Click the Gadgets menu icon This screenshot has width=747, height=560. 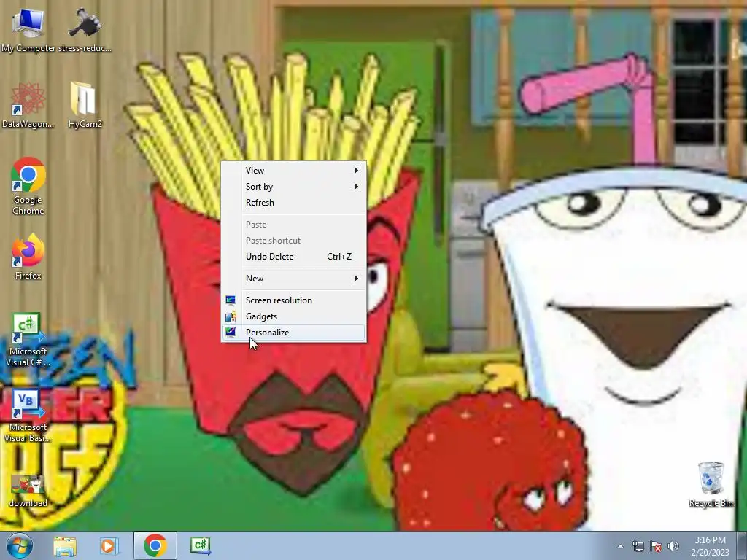pyautogui.click(x=231, y=316)
